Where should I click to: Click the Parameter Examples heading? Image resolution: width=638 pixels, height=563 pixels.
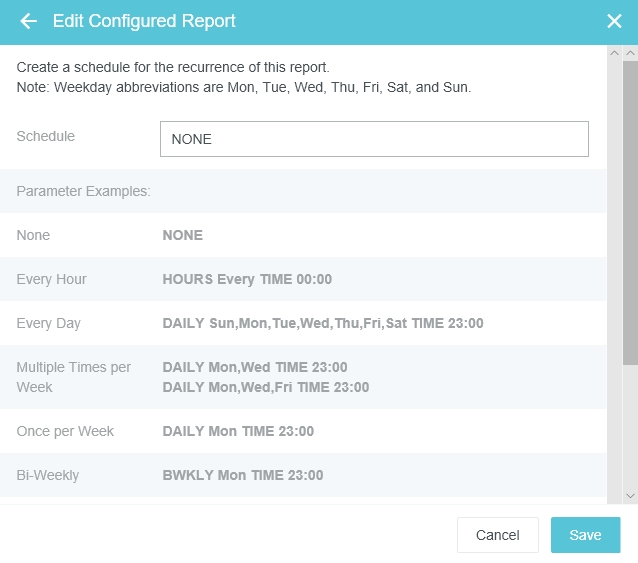click(83, 191)
